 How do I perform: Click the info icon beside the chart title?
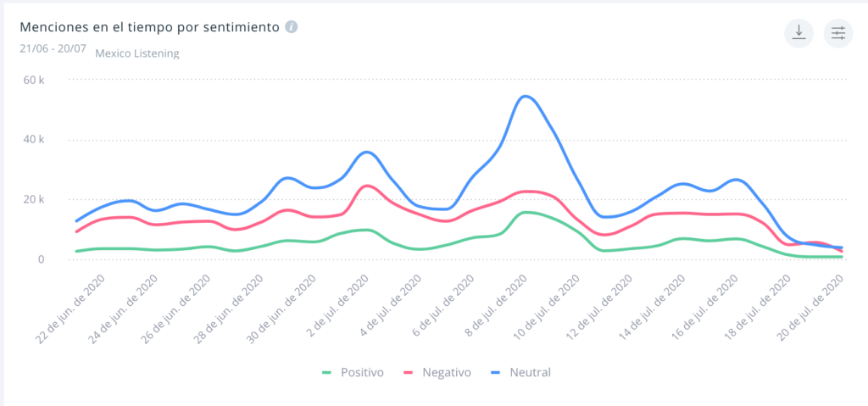coord(292,26)
